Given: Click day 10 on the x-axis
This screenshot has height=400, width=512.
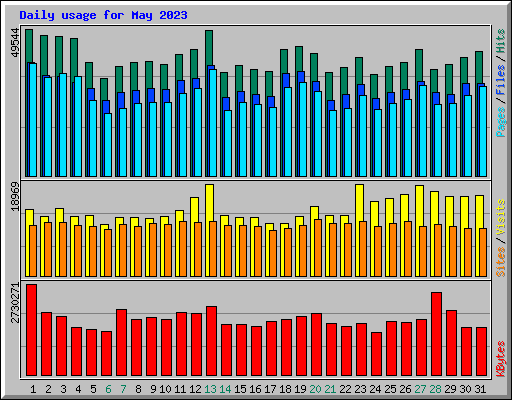Looking at the screenshot, I should (165, 389).
